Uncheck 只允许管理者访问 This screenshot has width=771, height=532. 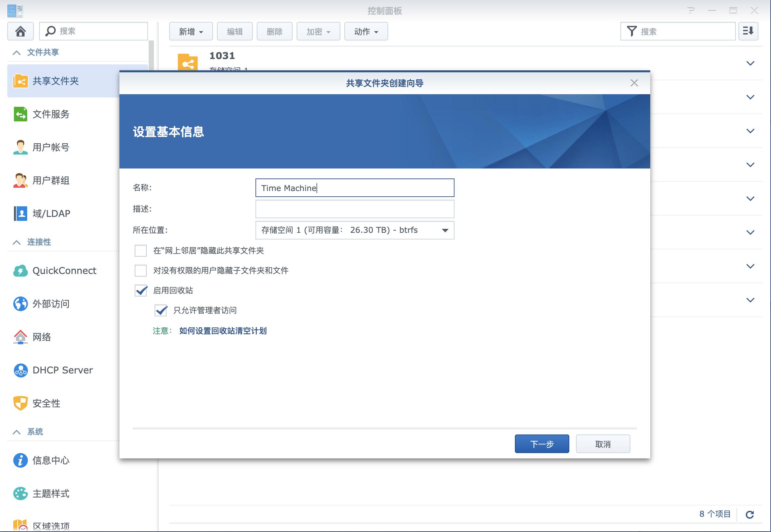[161, 310]
